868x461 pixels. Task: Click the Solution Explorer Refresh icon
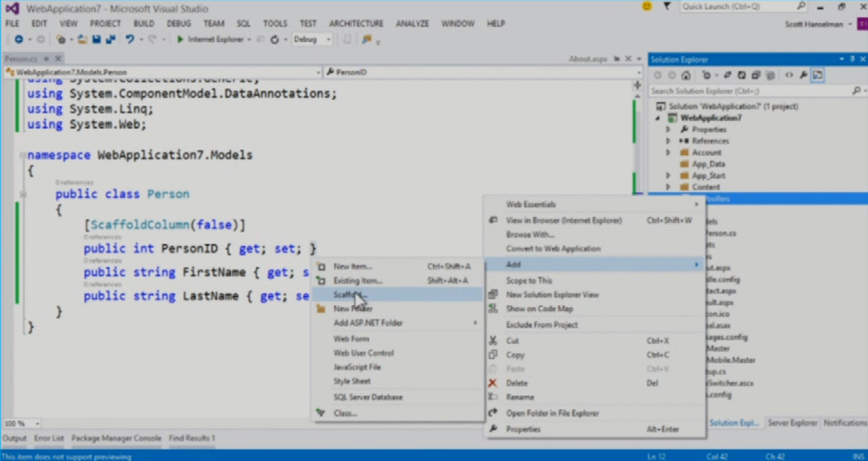tap(742, 75)
